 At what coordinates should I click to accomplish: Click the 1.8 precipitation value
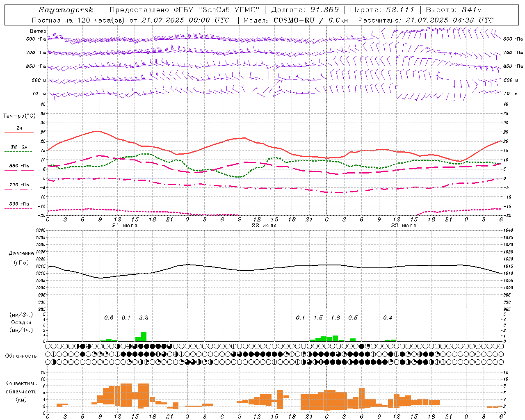coord(336,317)
